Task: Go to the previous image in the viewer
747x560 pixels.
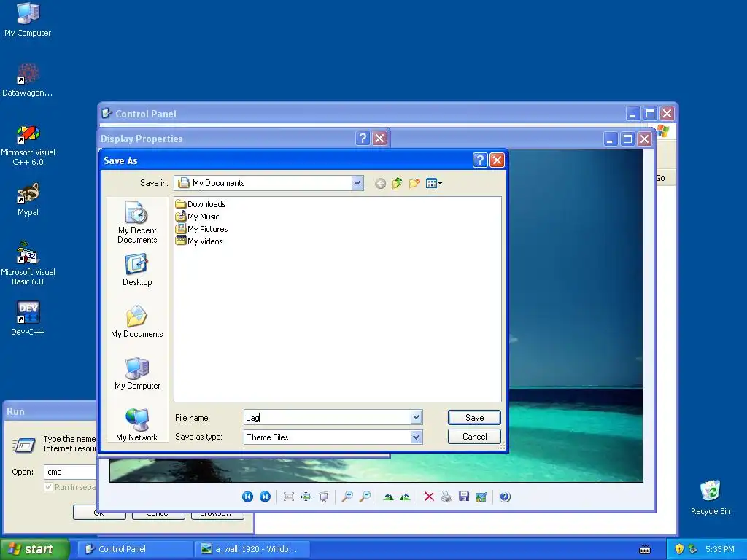Action: click(x=247, y=497)
